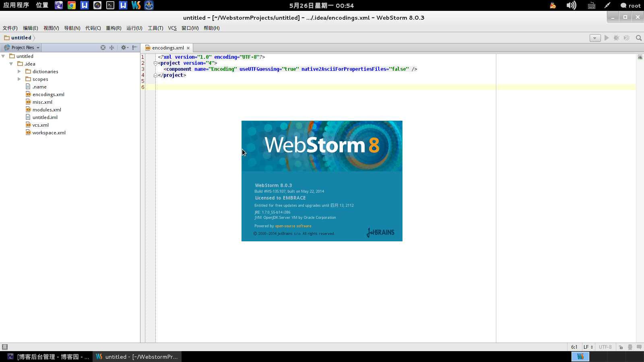Select misc.xml in the project tree
Viewport: 644px width, 362px height.
42,102
